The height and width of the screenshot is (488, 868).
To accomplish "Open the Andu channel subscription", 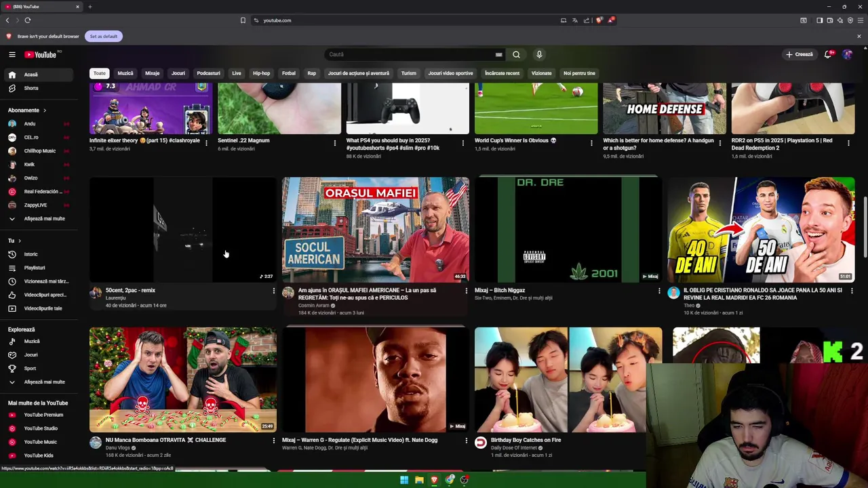I will [37, 124].
